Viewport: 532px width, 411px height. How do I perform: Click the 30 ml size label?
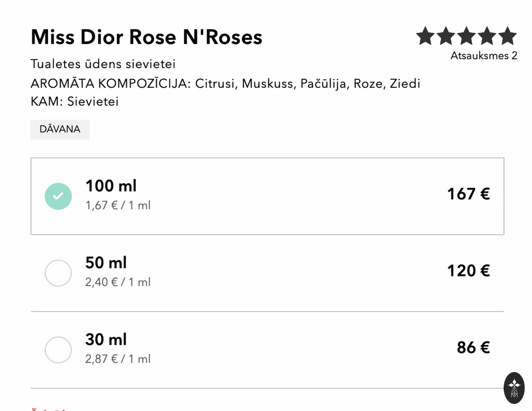[106, 340]
